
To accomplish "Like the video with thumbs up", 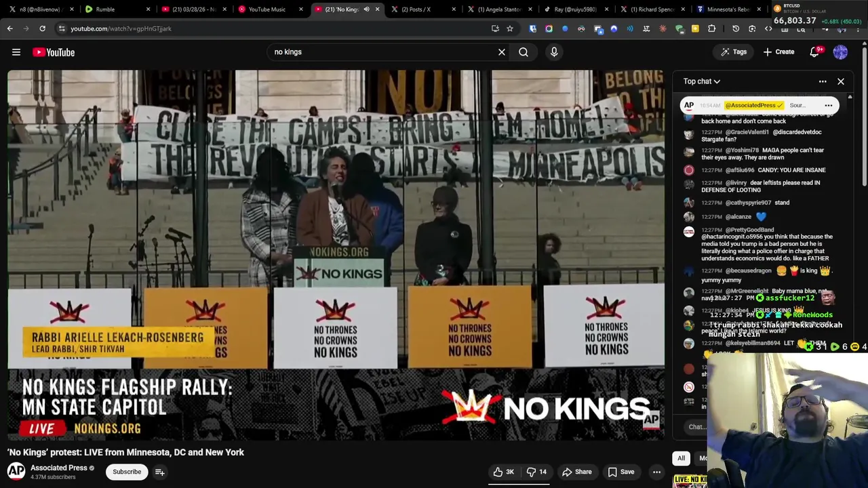I will 504,472.
